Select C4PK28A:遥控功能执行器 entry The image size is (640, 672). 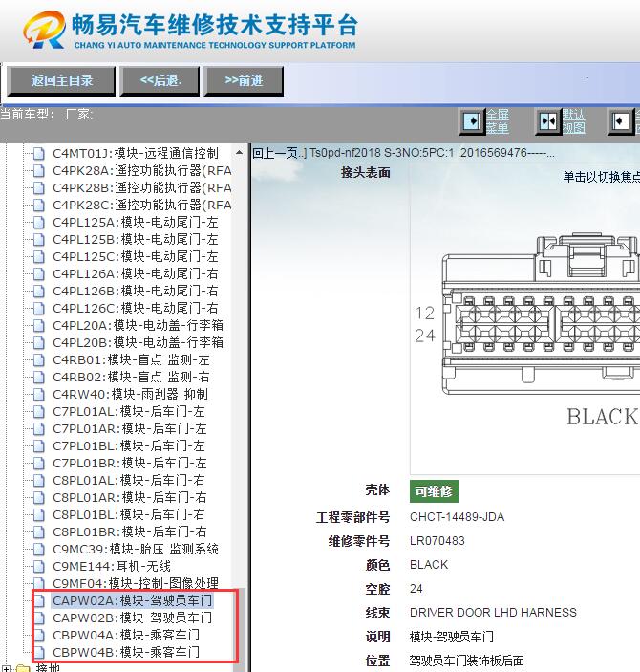141,170
